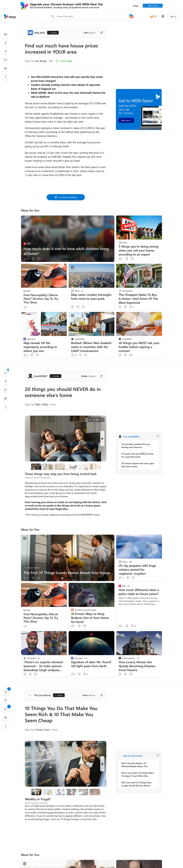
Task: Select first thumbnail in loveMONEY gallery strip
Action: point(36,467)
